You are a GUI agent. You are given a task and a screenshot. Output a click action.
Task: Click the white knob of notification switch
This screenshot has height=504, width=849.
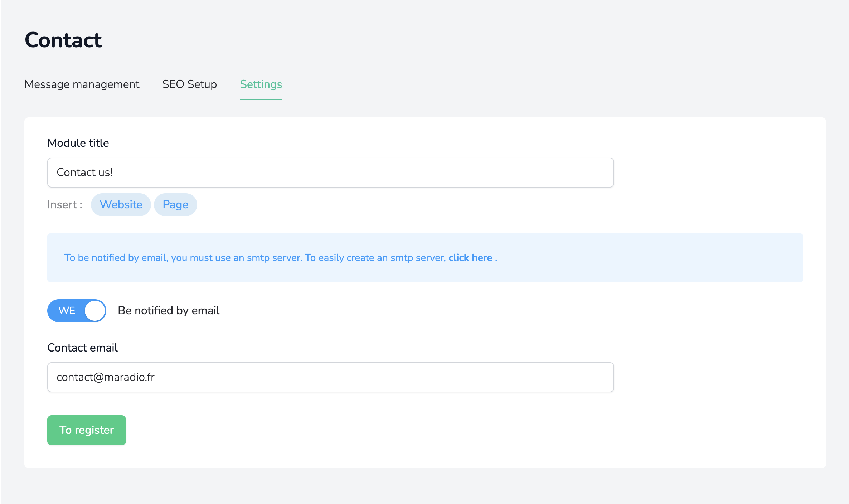[95, 311]
